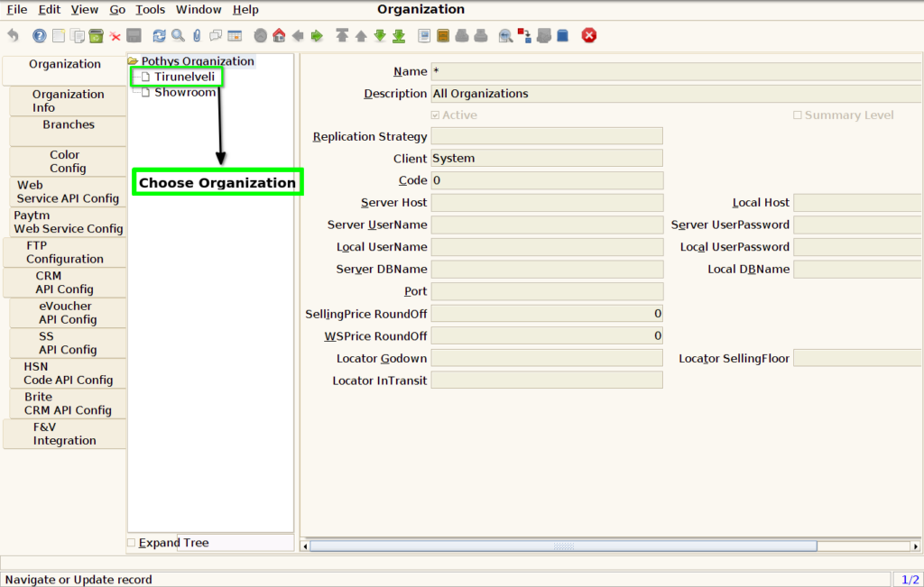This screenshot has height=587, width=924.
Task: Click the Check Requests icon
Action: (x=544, y=36)
